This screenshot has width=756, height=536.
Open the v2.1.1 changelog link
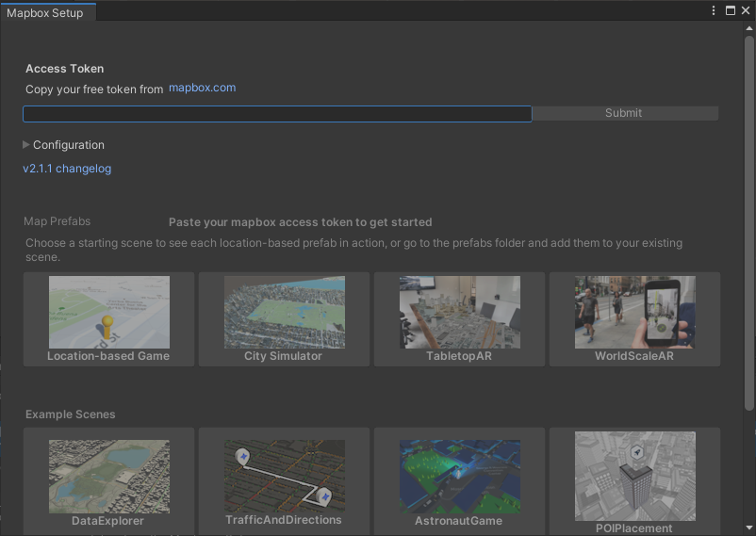click(67, 169)
